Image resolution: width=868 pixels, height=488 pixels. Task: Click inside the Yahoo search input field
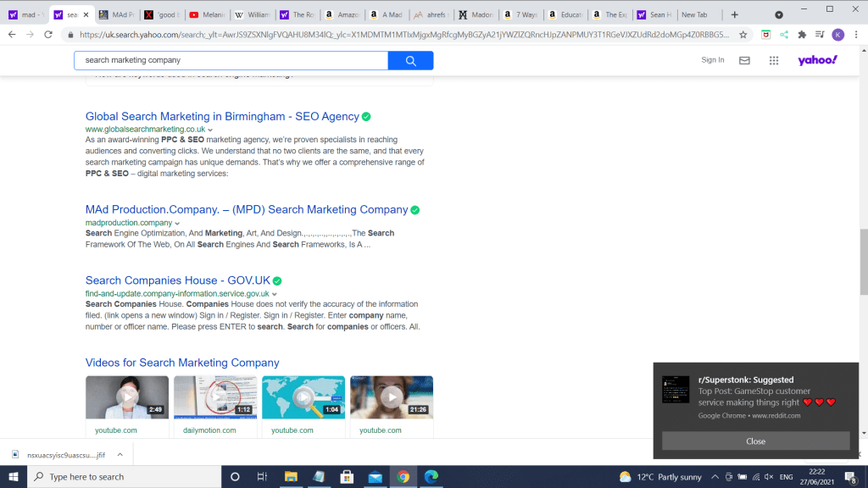pos(231,60)
